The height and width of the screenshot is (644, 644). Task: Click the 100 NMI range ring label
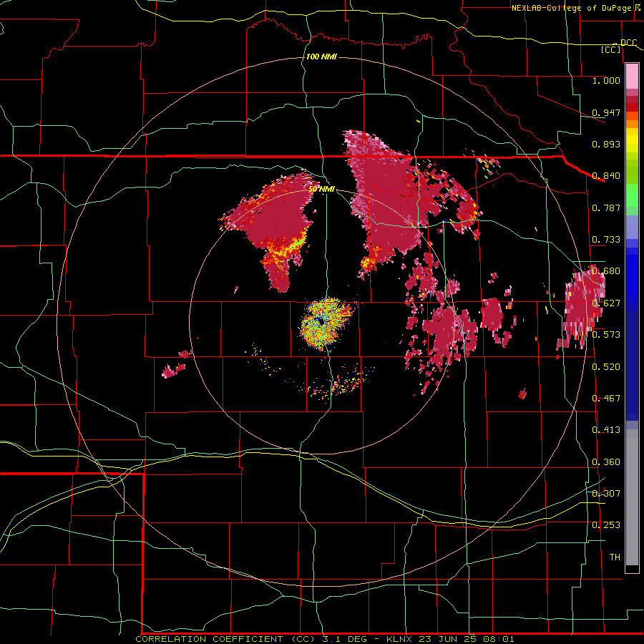pyautogui.click(x=321, y=57)
